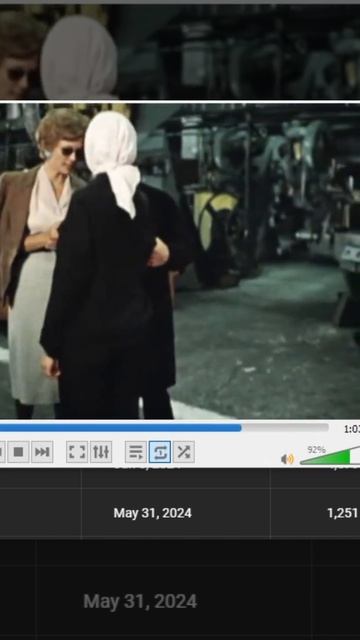Screen dimensions: 360x640
Task: Mute audio via the speaker icon
Action: click(287, 459)
